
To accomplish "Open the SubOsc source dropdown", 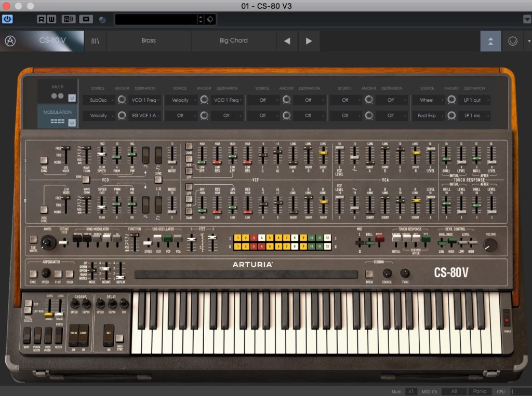I will click(x=99, y=100).
